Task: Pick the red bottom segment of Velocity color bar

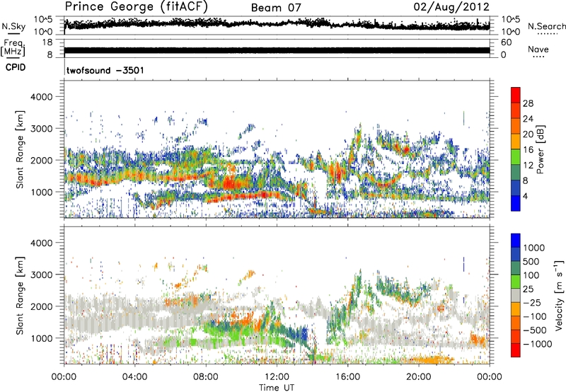Action: click(516, 350)
